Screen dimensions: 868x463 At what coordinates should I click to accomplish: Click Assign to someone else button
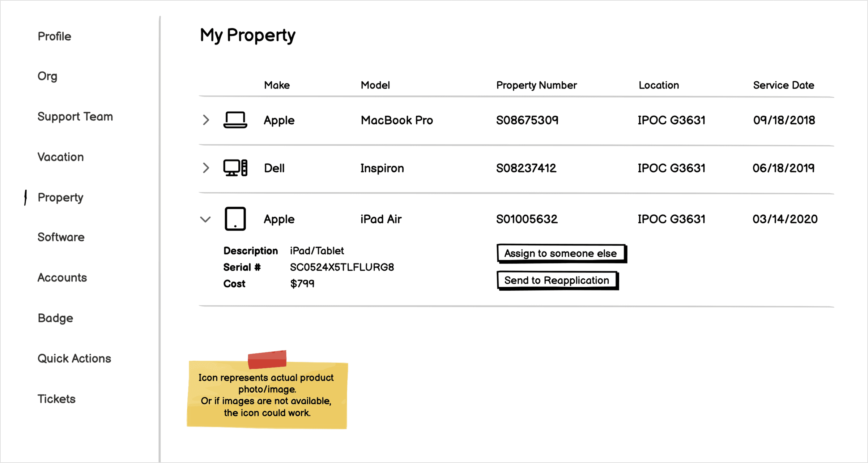click(x=559, y=253)
